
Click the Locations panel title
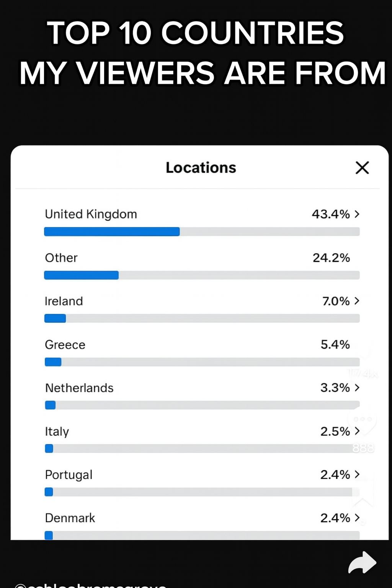pyautogui.click(x=201, y=168)
